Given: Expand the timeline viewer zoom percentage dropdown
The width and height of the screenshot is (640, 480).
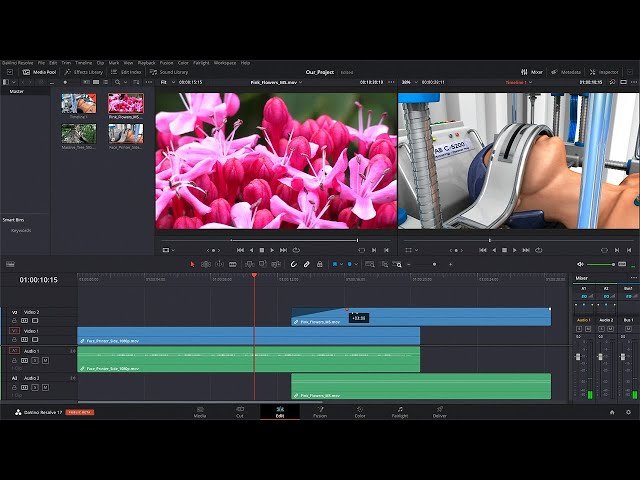Looking at the screenshot, I should 408,82.
